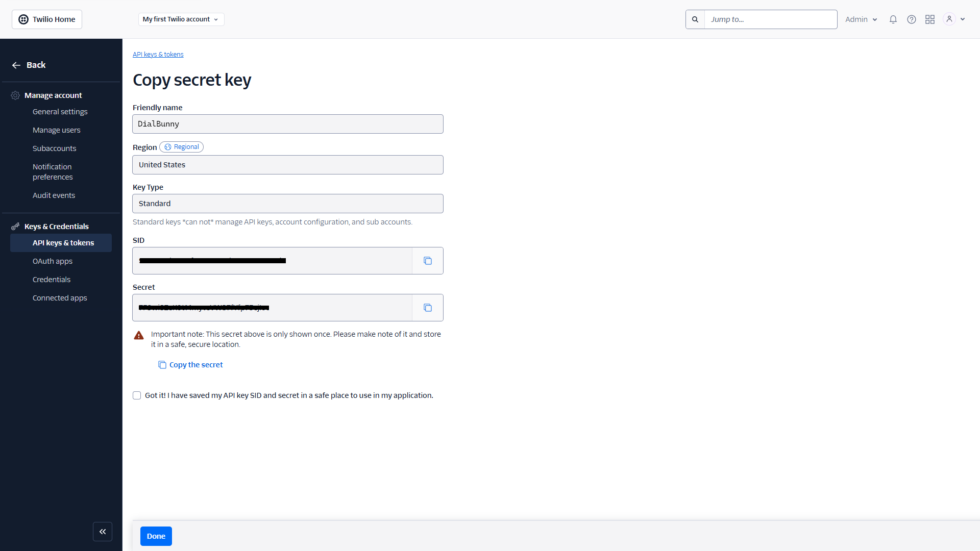The width and height of the screenshot is (980, 551).
Task: Copy the SID using its copy icon
Action: [427, 260]
